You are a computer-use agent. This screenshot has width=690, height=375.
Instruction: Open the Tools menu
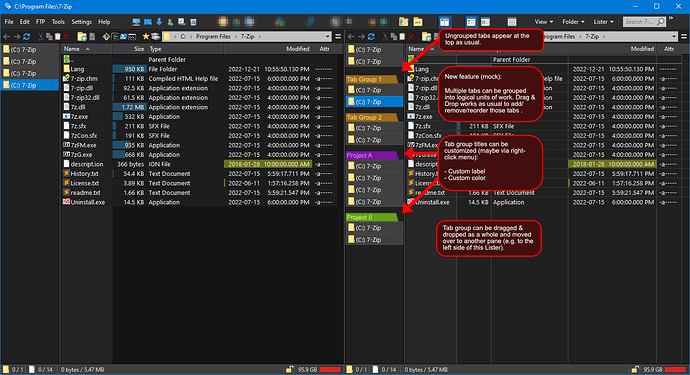pos(58,22)
